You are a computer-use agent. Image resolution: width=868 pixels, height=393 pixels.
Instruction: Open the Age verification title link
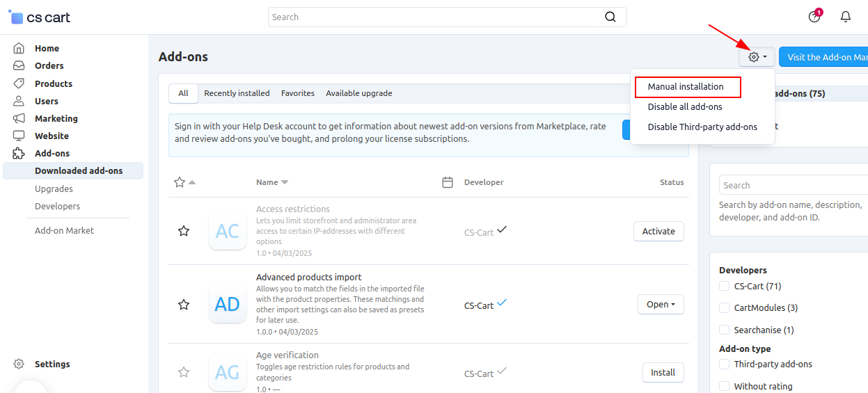point(287,355)
